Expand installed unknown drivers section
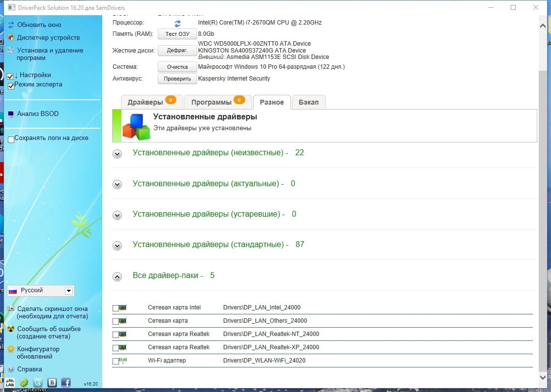 117,154
